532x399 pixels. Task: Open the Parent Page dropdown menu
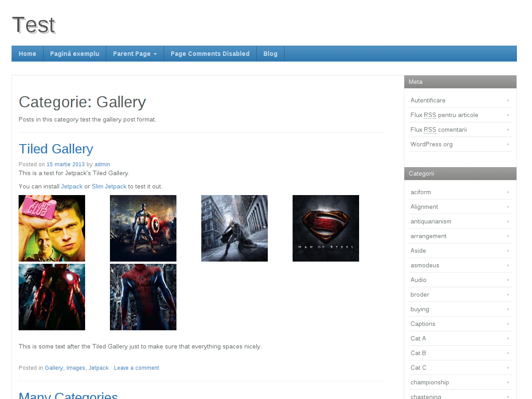click(134, 53)
